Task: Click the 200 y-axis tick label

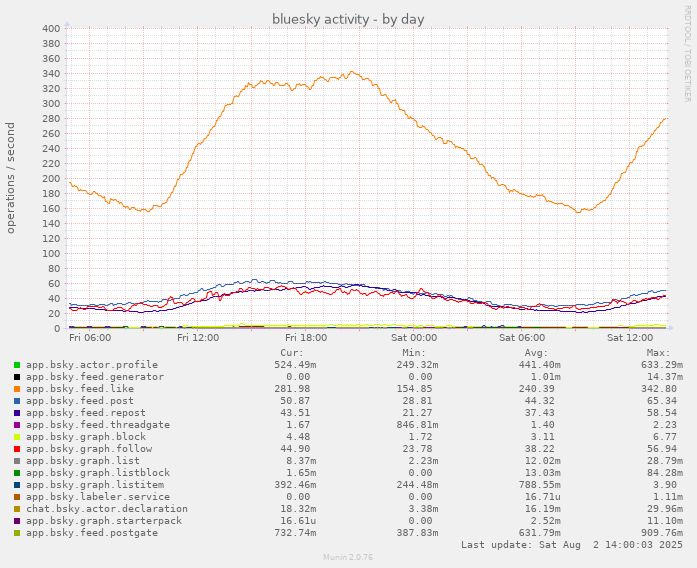Action: pyautogui.click(x=51, y=179)
